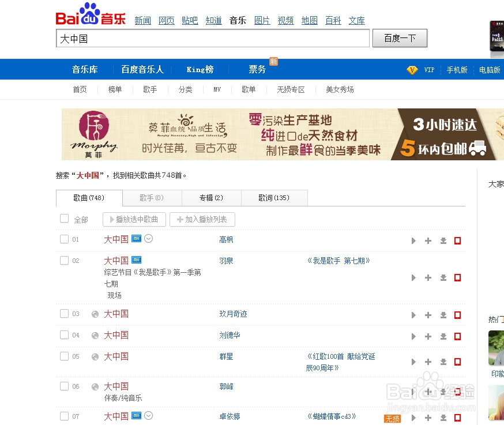Play song 02 by 羽泉

point(413,278)
